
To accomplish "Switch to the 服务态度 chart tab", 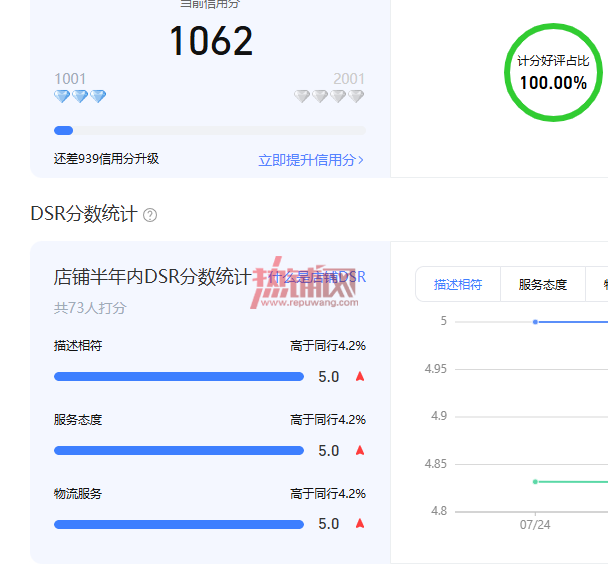I will coord(542,284).
